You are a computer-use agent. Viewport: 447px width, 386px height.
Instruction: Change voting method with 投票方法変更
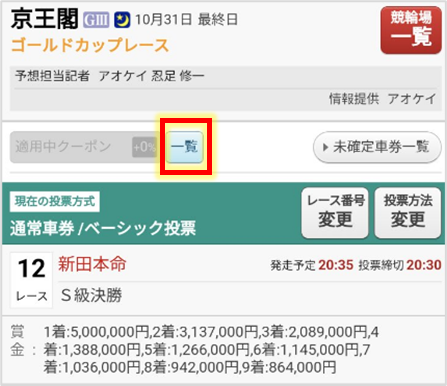pos(408,213)
